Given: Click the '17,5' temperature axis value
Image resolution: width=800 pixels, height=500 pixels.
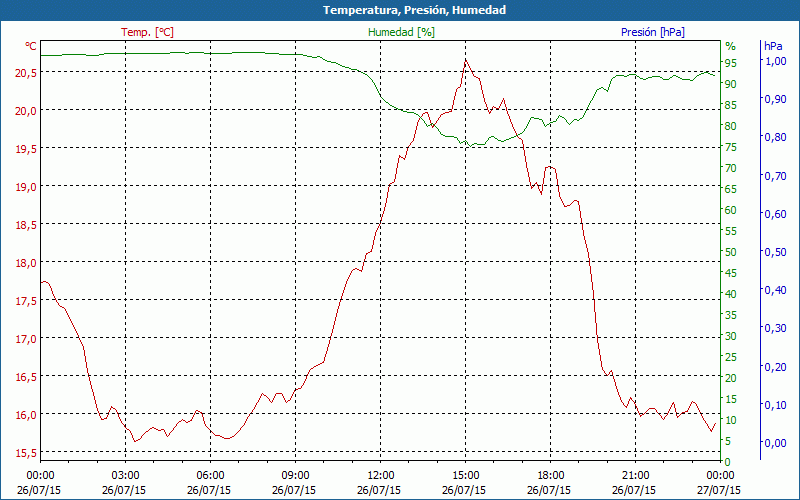Looking at the screenshot, I should coord(26,301).
